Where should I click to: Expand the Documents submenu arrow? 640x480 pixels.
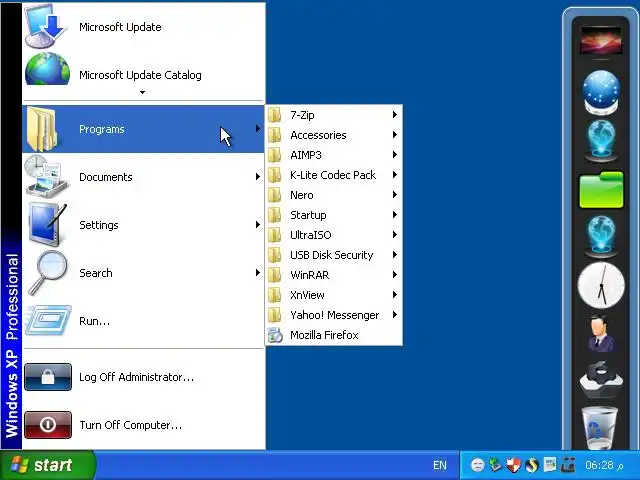(258, 177)
